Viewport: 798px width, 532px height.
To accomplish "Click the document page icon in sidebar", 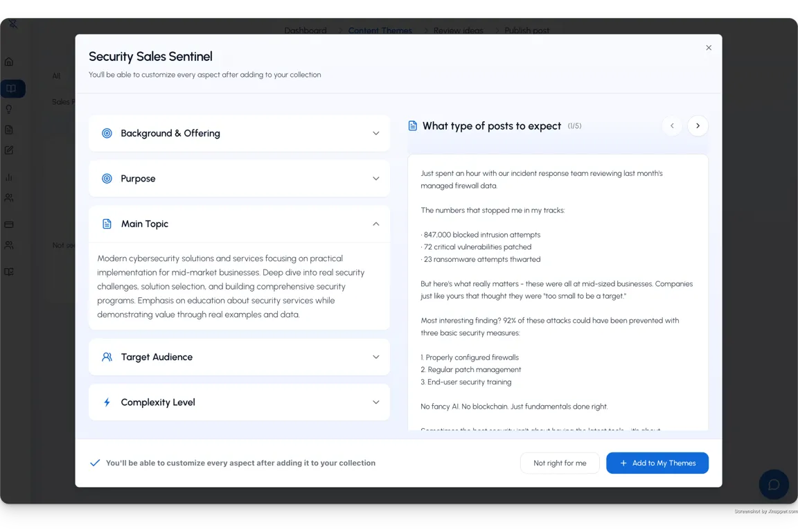I will (x=9, y=130).
